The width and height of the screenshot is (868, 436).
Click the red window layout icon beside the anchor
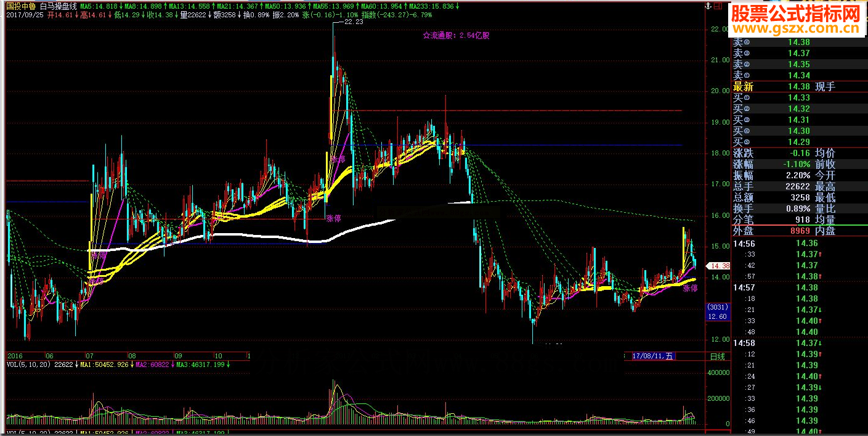click(717, 6)
